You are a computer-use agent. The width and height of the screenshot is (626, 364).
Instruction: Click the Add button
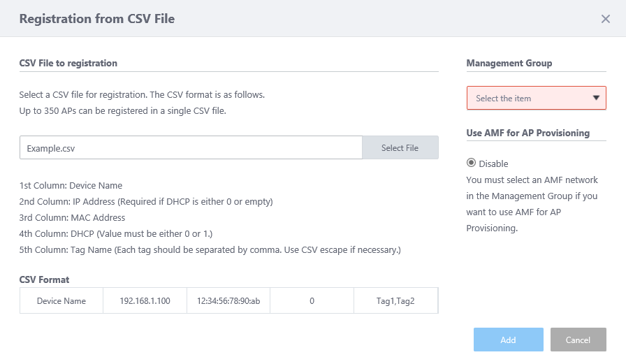point(508,340)
